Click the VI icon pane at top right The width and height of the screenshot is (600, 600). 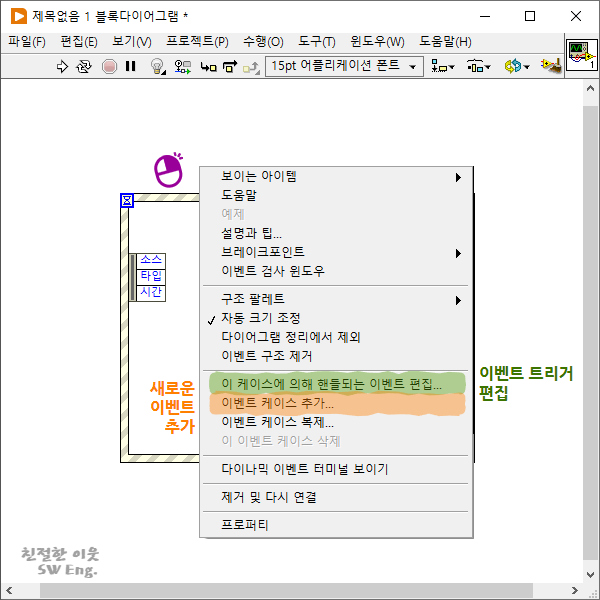click(x=581, y=55)
